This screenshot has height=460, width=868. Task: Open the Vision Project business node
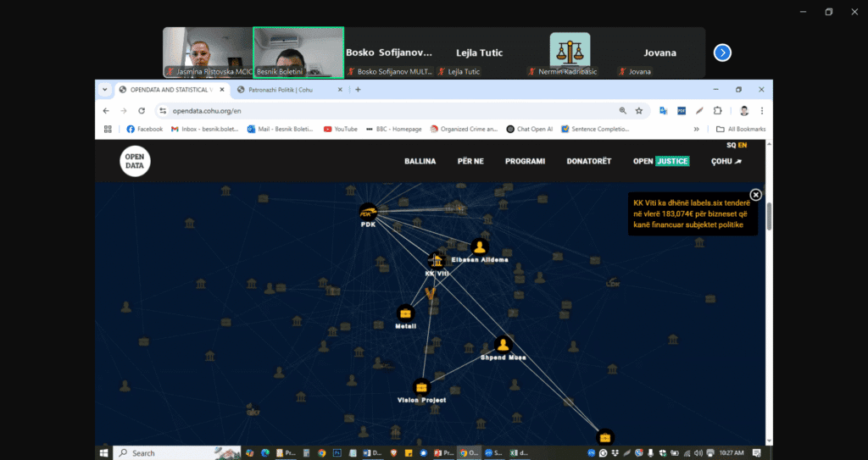[421, 387]
